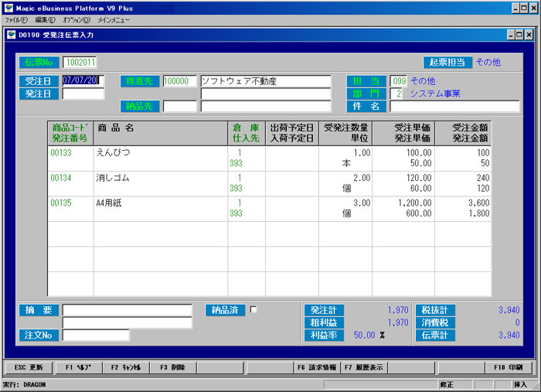
Task: Click the 伝票計 label
Action: [x=435, y=335]
